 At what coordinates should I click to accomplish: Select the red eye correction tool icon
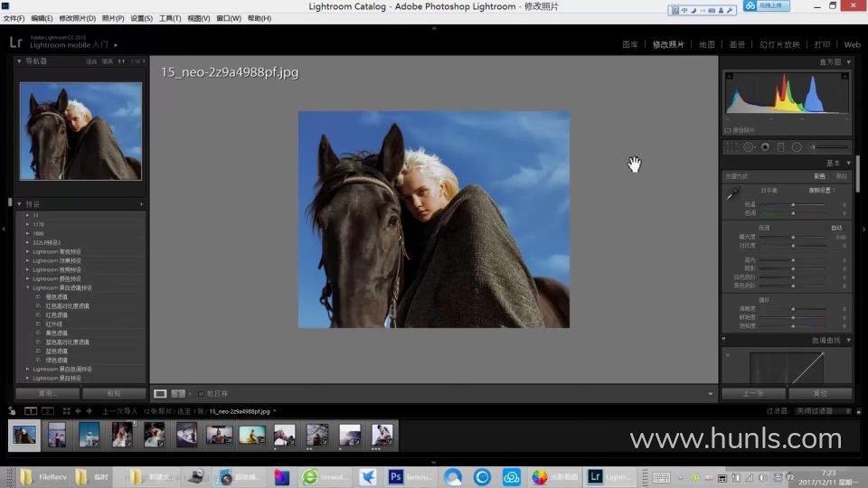click(x=765, y=147)
